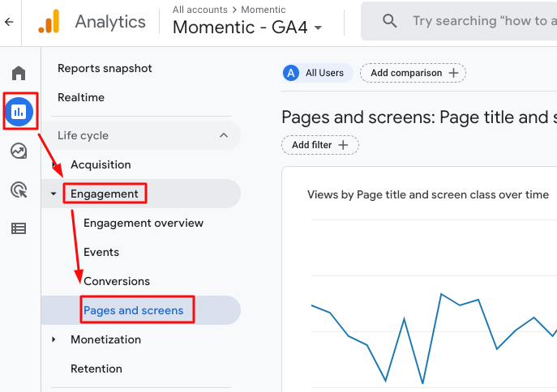Collapse the Engagement tree arrow
The width and height of the screenshot is (557, 392).
54,194
